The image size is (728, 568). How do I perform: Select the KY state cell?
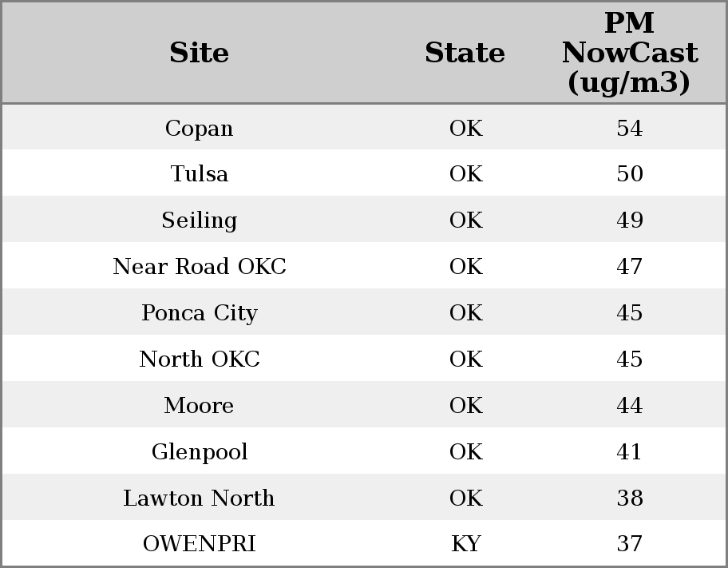(465, 544)
